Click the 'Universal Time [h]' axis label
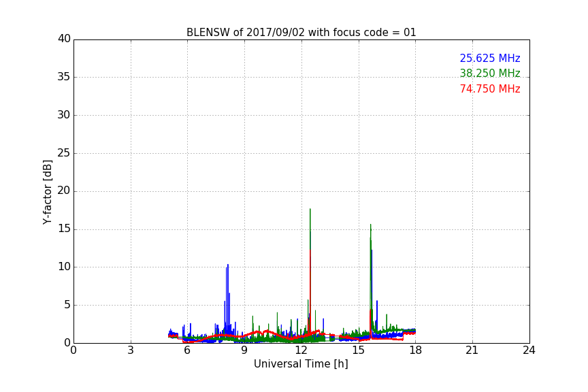Screen dimensions: 588x392 click(301, 364)
